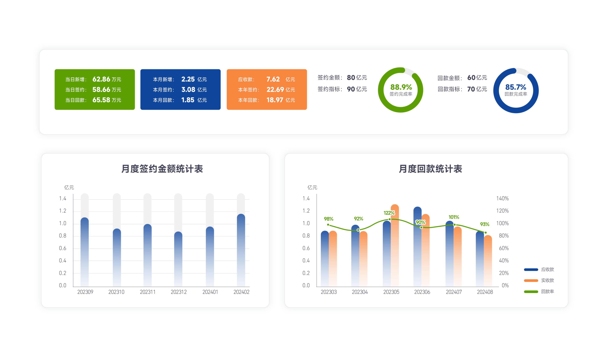This screenshot has height=364, width=608.
Task: Click the 202304 orange 实收款 bar
Action: 363,259
